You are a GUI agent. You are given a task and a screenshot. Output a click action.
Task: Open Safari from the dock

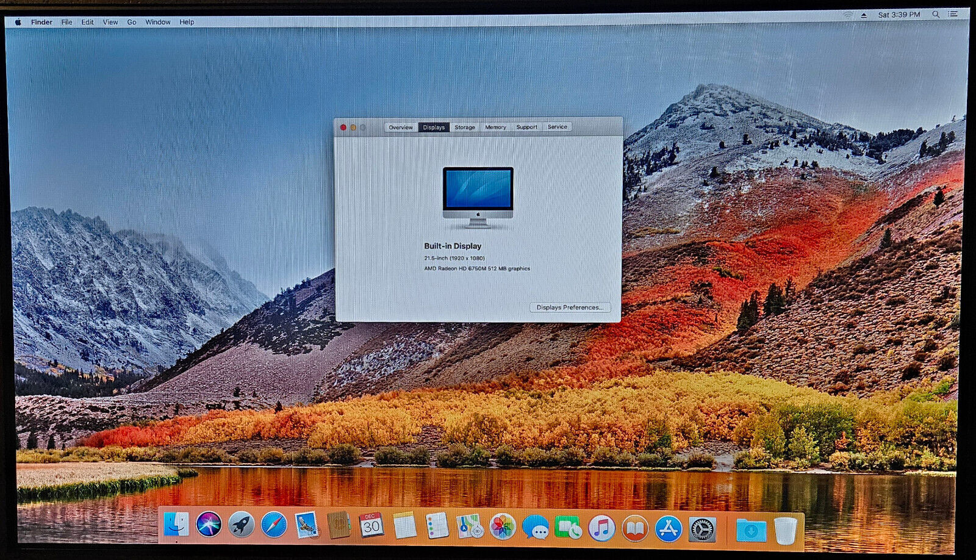[x=273, y=525]
